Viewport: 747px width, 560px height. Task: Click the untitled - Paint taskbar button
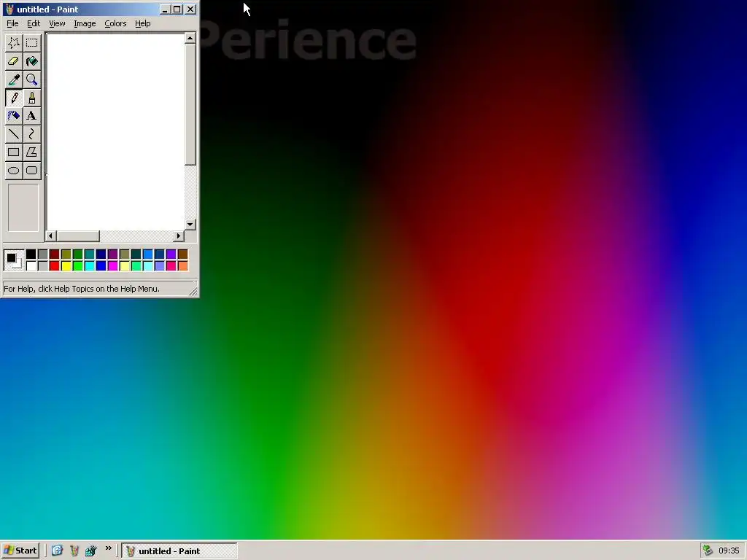point(179,551)
